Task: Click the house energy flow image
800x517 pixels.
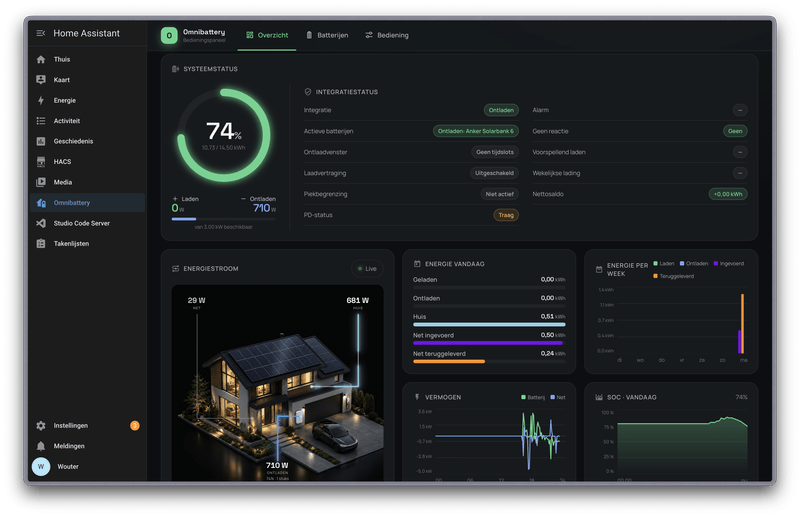Action: (x=278, y=383)
